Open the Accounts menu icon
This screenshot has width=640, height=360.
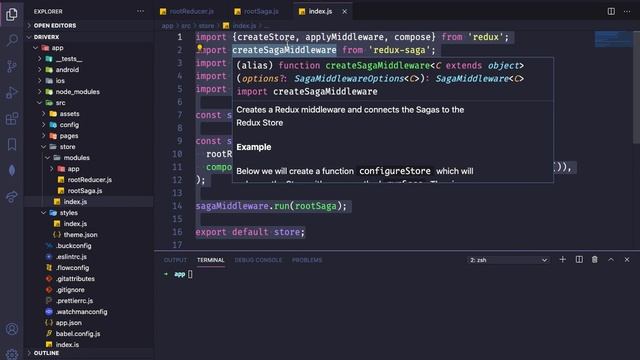point(12,329)
